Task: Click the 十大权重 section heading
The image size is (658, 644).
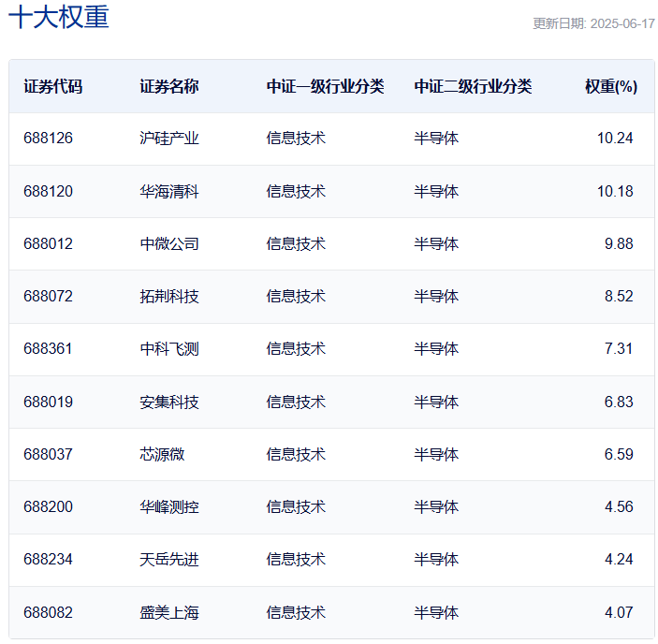Action: pyautogui.click(x=59, y=18)
